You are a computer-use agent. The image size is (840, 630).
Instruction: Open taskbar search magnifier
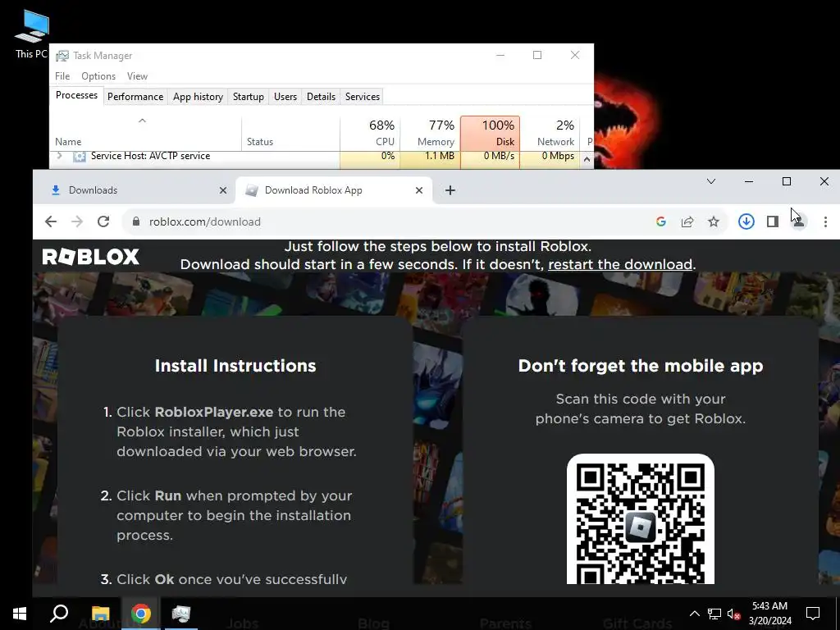coord(59,614)
